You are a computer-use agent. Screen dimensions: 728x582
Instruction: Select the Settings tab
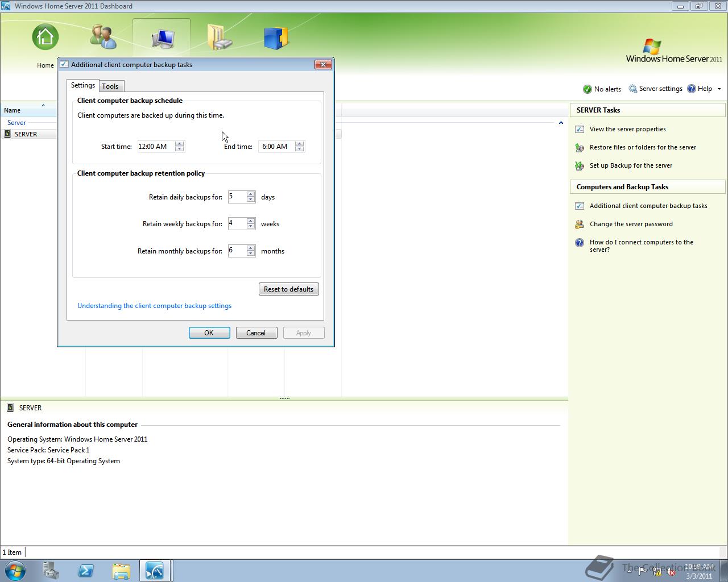[83, 85]
